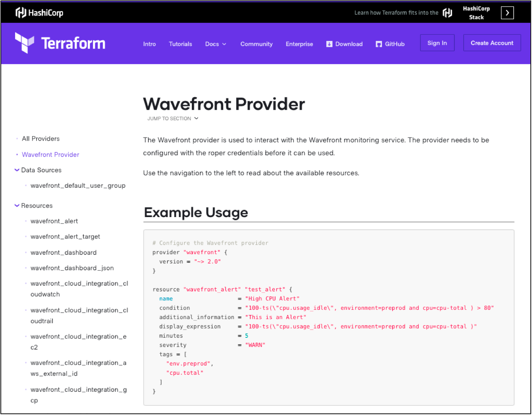Click the Example Usage heading
532x415 pixels.
196,213
